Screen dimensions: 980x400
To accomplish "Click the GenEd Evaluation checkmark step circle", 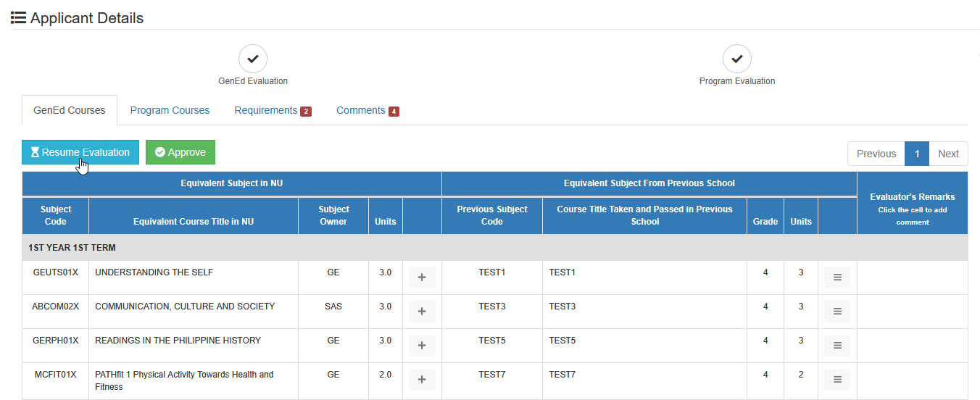I will tap(253, 59).
